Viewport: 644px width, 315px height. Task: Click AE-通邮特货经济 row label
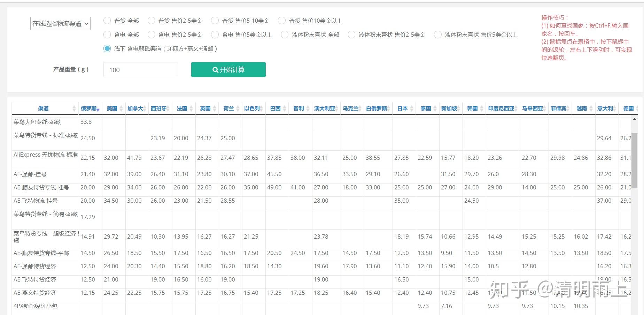tap(35, 266)
